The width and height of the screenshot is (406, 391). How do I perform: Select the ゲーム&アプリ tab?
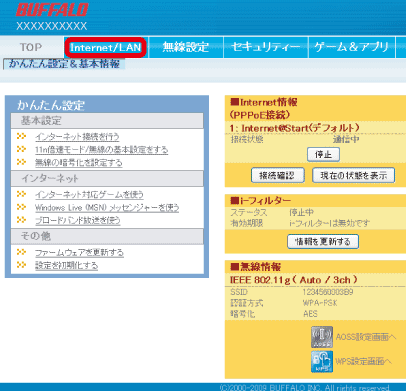coord(352,47)
